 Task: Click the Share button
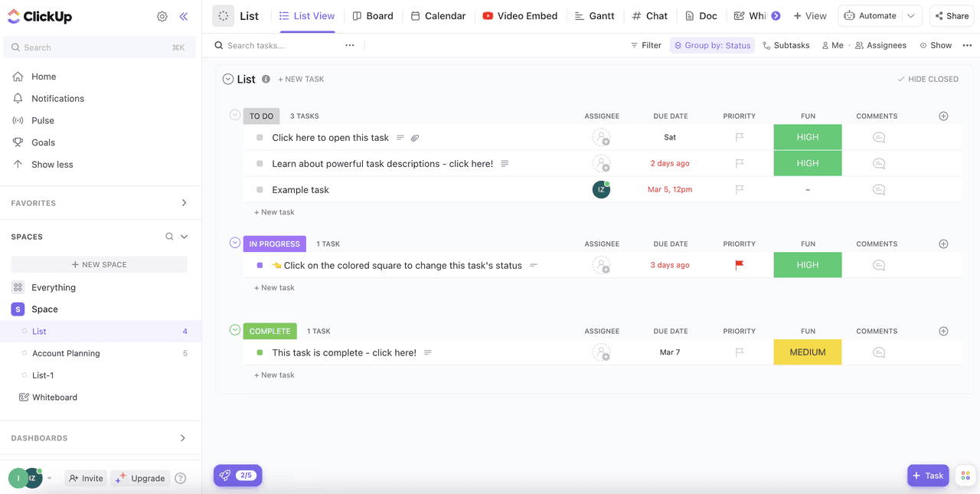click(x=951, y=15)
